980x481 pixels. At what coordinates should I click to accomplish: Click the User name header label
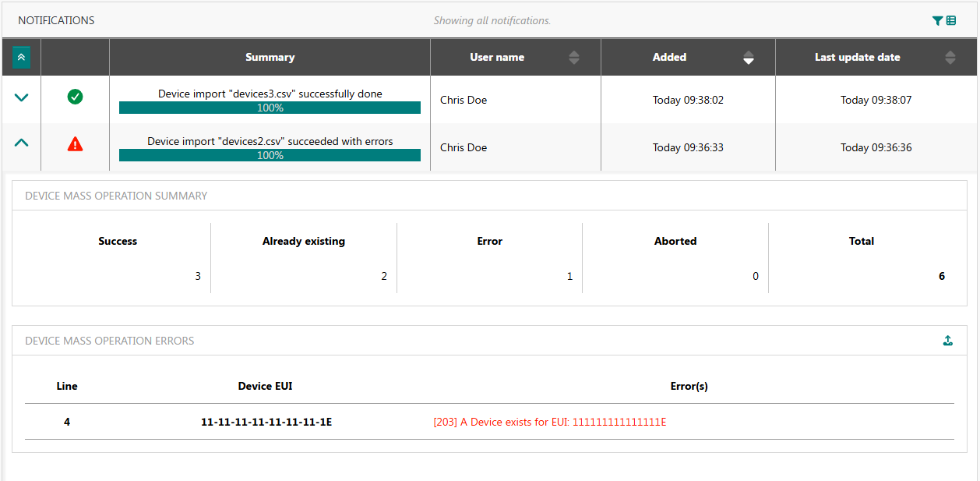tap(497, 57)
